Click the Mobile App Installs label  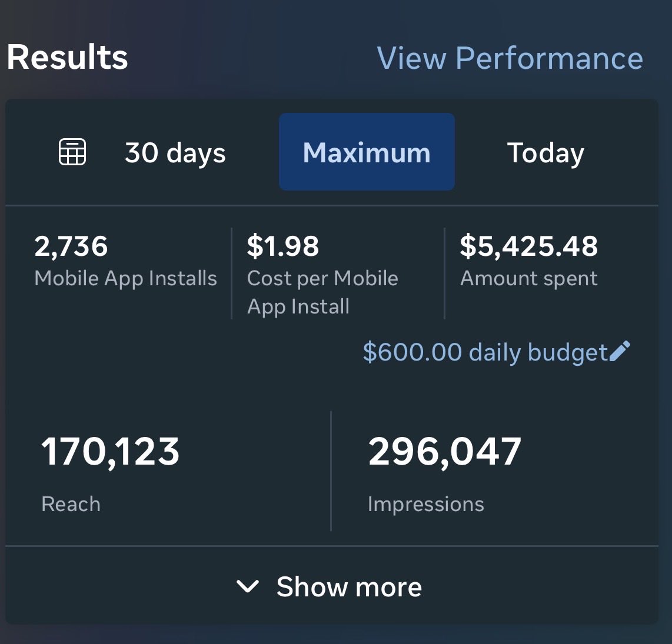coord(125,278)
